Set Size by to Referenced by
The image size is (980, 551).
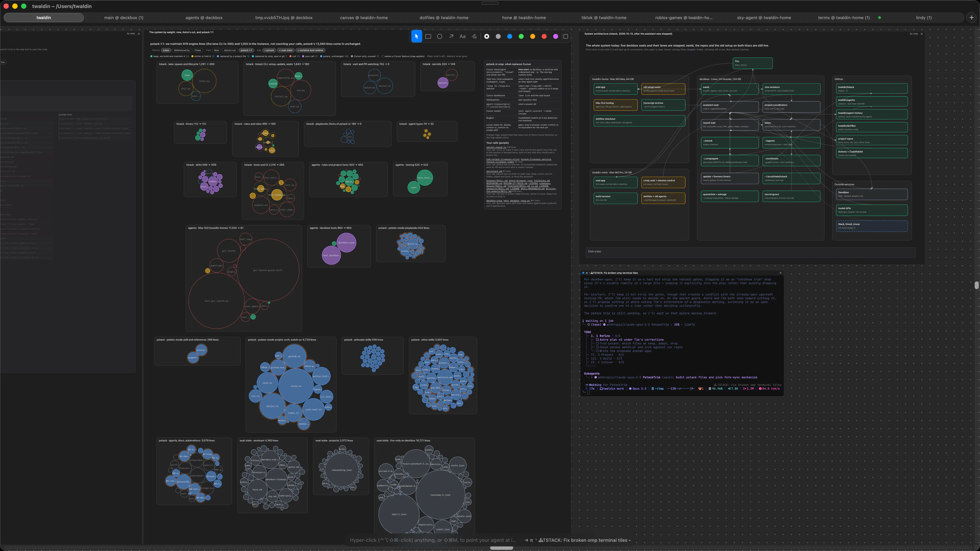[x=182, y=50]
